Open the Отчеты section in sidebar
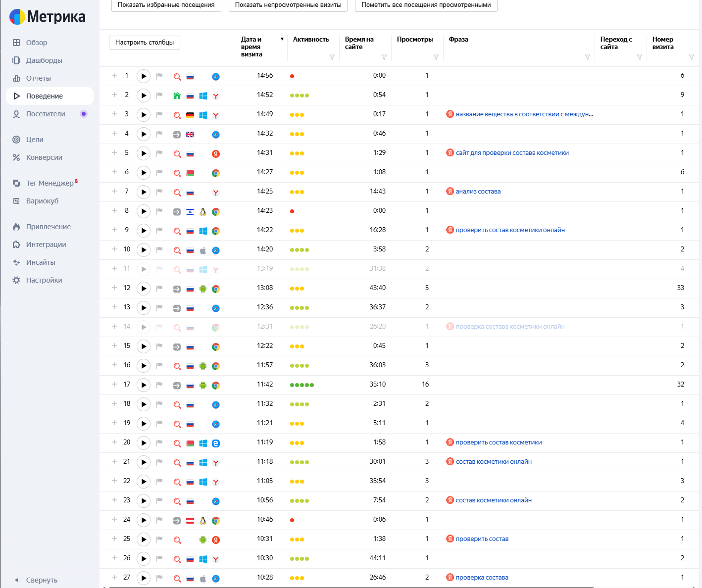Image resolution: width=702 pixels, height=588 pixels. (39, 78)
